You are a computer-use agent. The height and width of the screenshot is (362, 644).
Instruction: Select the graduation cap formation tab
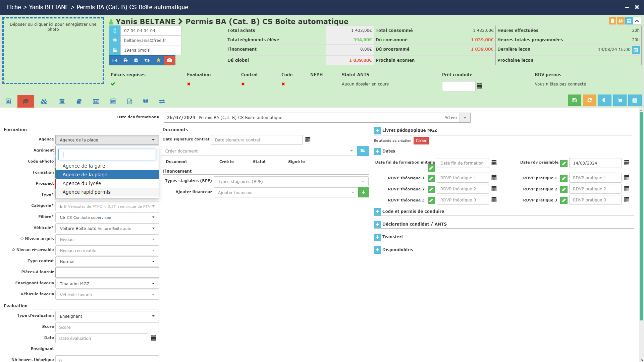26,101
